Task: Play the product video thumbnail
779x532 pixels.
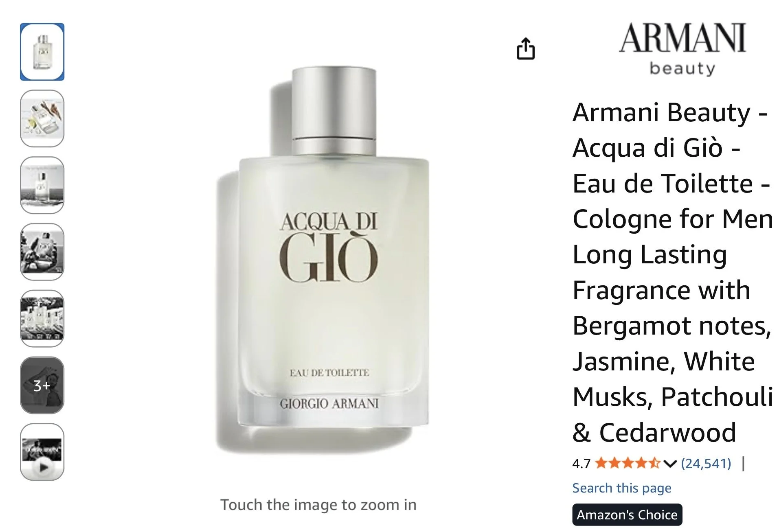Action: [x=42, y=452]
